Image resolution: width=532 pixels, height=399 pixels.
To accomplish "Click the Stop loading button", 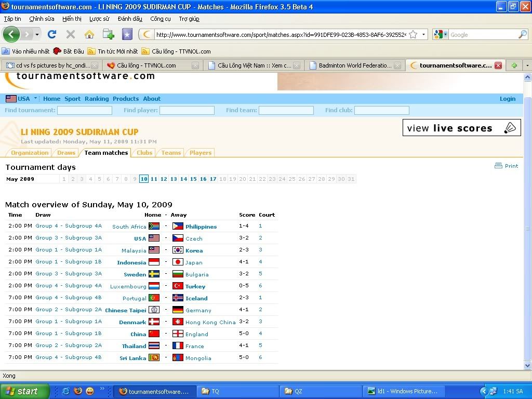I will point(71,34).
